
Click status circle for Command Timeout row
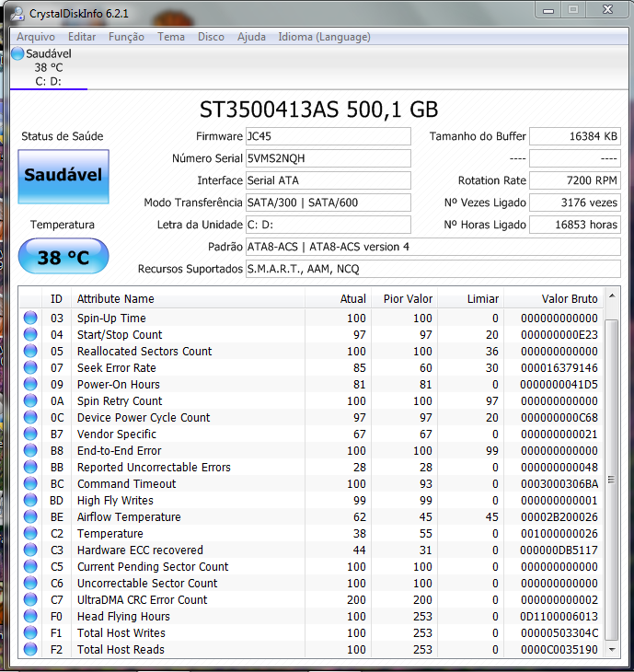30,483
